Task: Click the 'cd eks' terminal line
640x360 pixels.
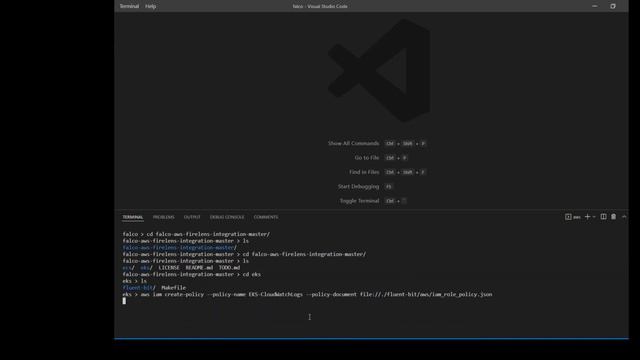Action: click(191, 274)
